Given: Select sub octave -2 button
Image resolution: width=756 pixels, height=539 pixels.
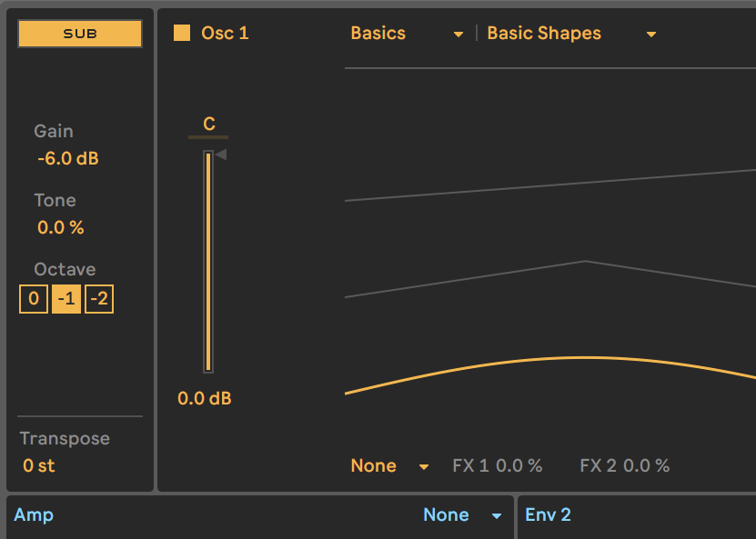Looking at the screenshot, I should (99, 299).
